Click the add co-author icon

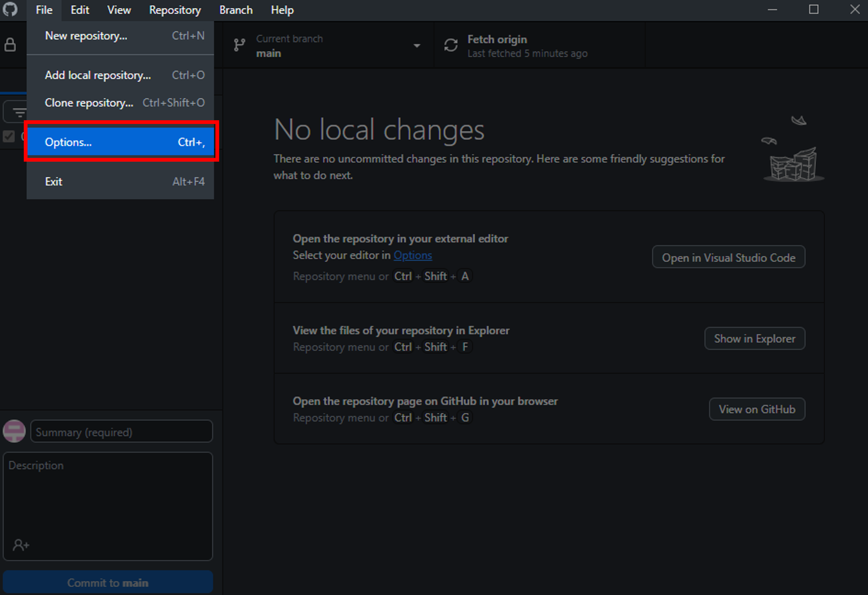click(21, 545)
